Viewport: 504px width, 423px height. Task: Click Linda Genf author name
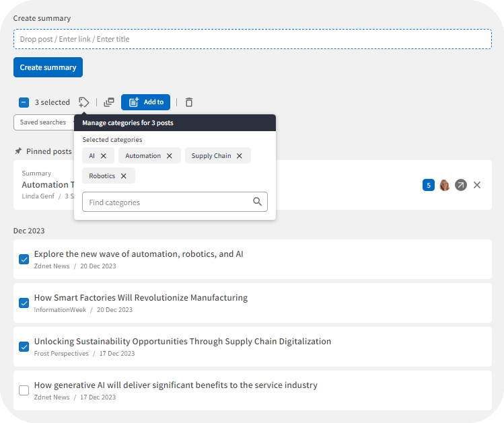(x=38, y=196)
